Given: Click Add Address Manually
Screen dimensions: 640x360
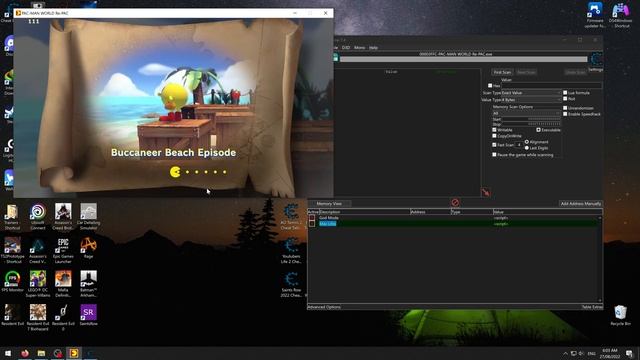Looking at the screenshot, I should [x=580, y=203].
